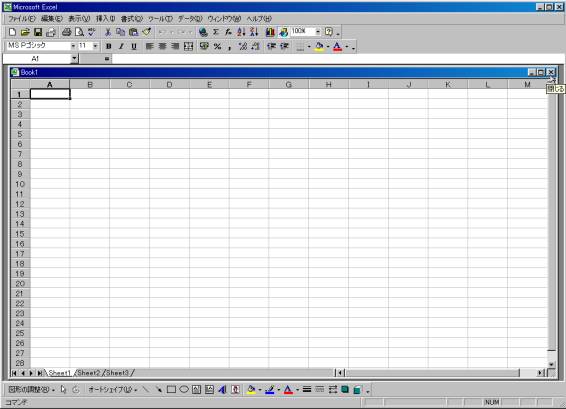Click inside the formula bar input
The image size is (566, 409).
(x=338, y=58)
